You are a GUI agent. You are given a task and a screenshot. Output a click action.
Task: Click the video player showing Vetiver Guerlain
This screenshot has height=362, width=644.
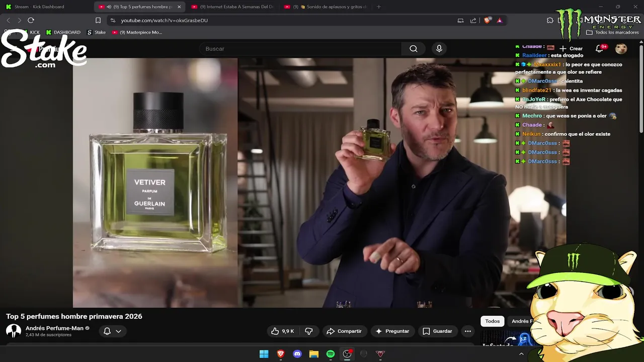[x=319, y=183]
